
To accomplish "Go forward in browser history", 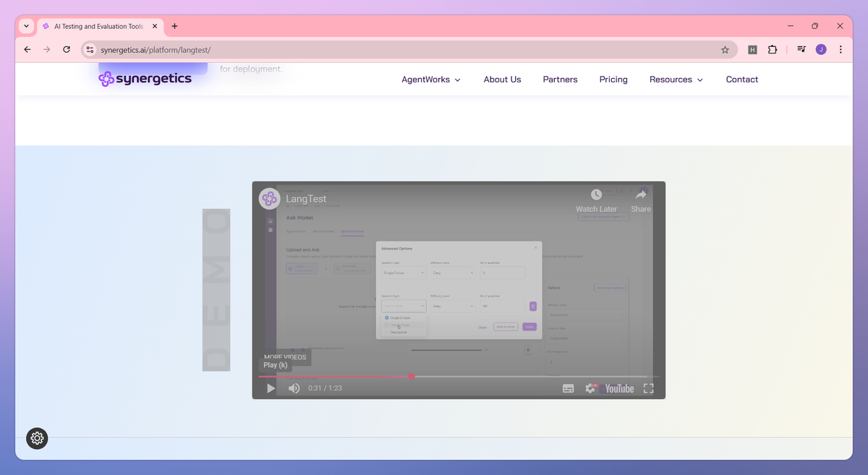I will (47, 50).
